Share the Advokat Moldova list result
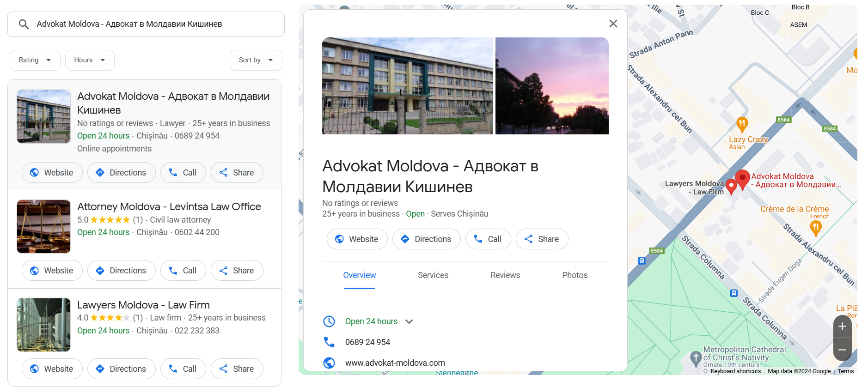 point(237,173)
